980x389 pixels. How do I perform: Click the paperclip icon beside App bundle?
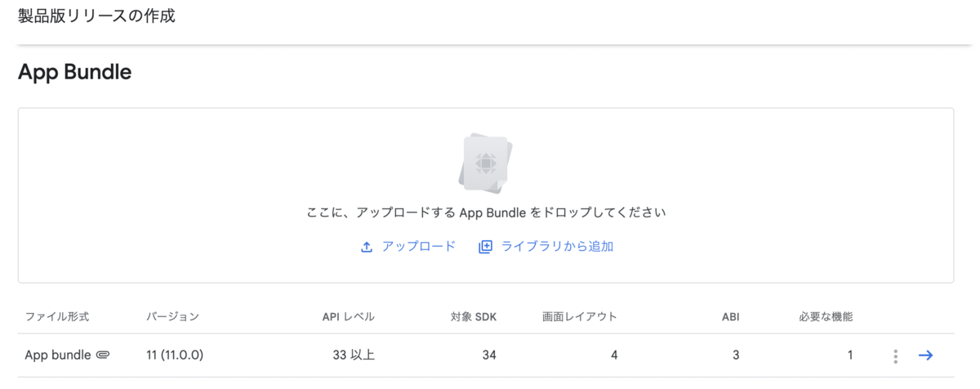tap(103, 355)
